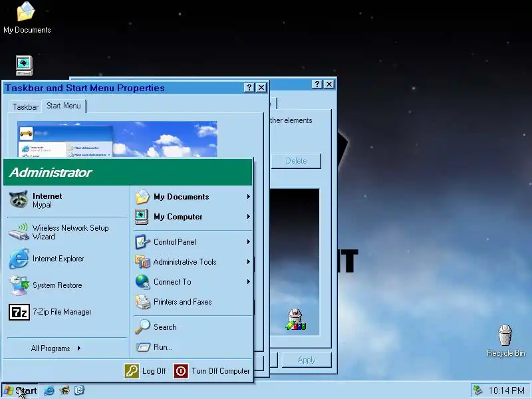
Task: Click Delete button in background dialog
Action: [296, 161]
